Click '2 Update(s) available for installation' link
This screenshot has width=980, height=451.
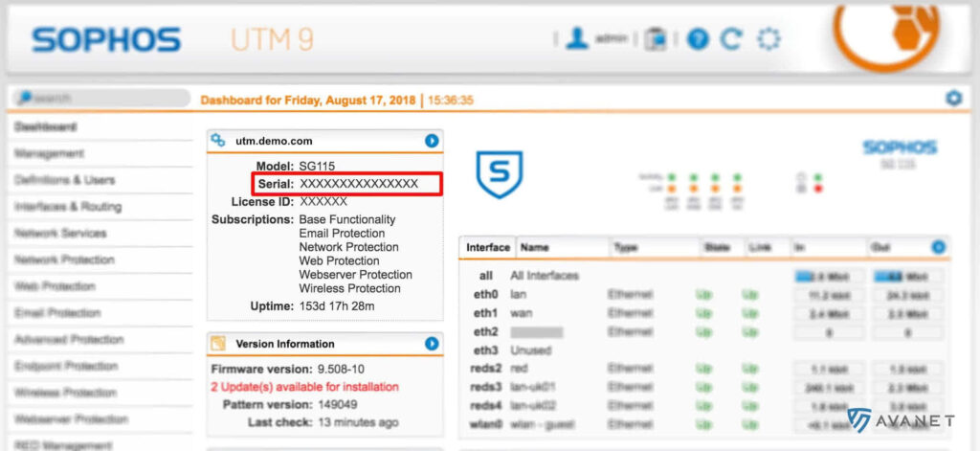(305, 387)
